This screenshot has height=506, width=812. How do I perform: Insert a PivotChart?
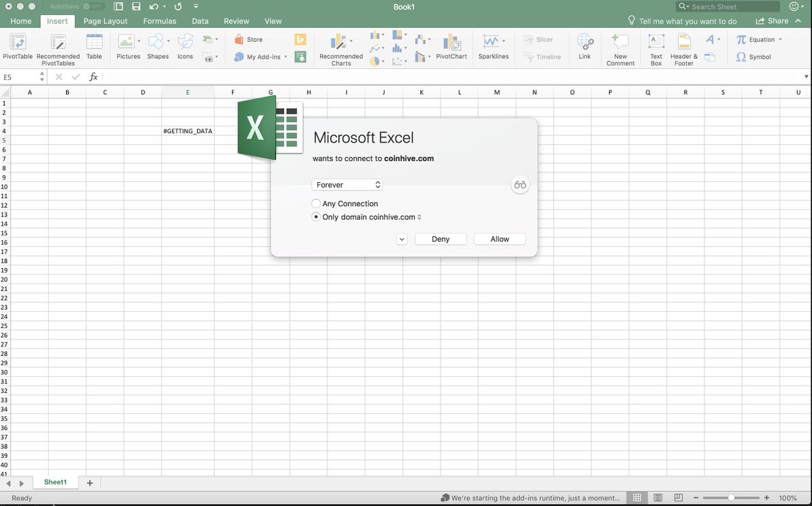451,47
